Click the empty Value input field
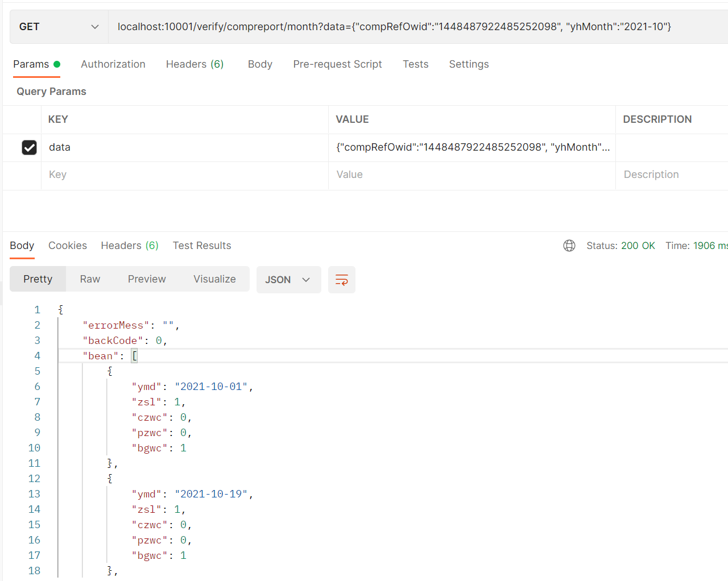Viewport: 728px width, 581px height. point(472,175)
